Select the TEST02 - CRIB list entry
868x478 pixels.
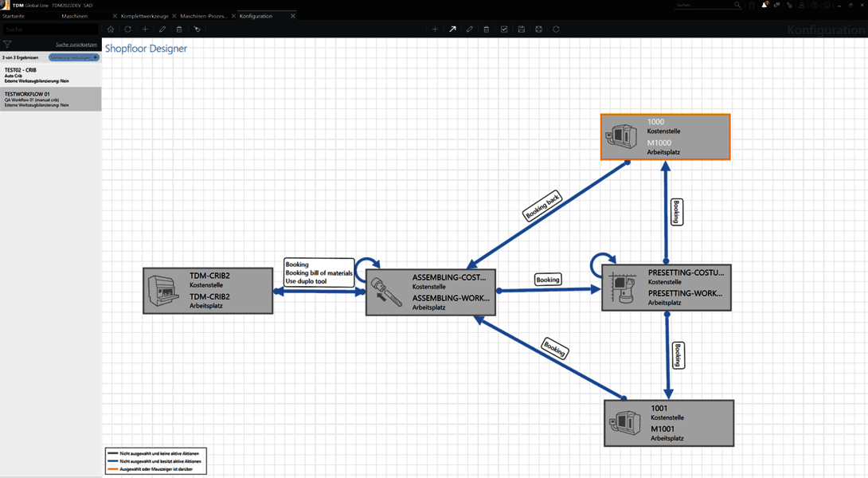[50, 76]
